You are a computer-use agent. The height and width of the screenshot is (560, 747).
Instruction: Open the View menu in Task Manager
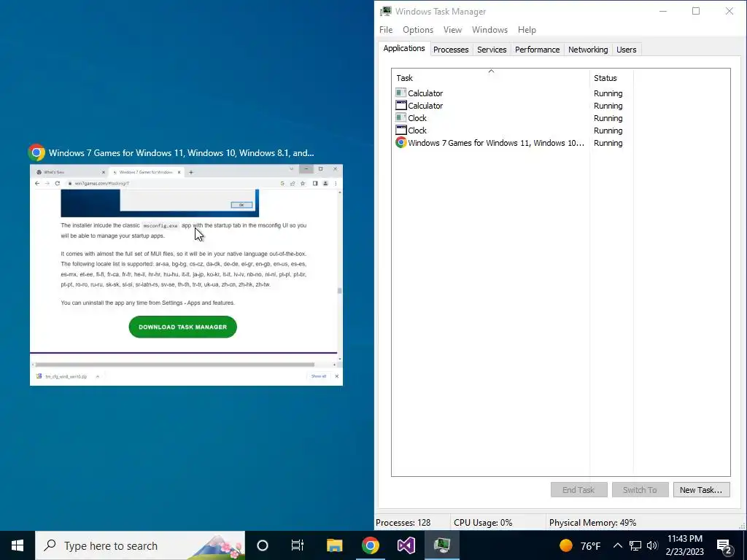pos(452,29)
